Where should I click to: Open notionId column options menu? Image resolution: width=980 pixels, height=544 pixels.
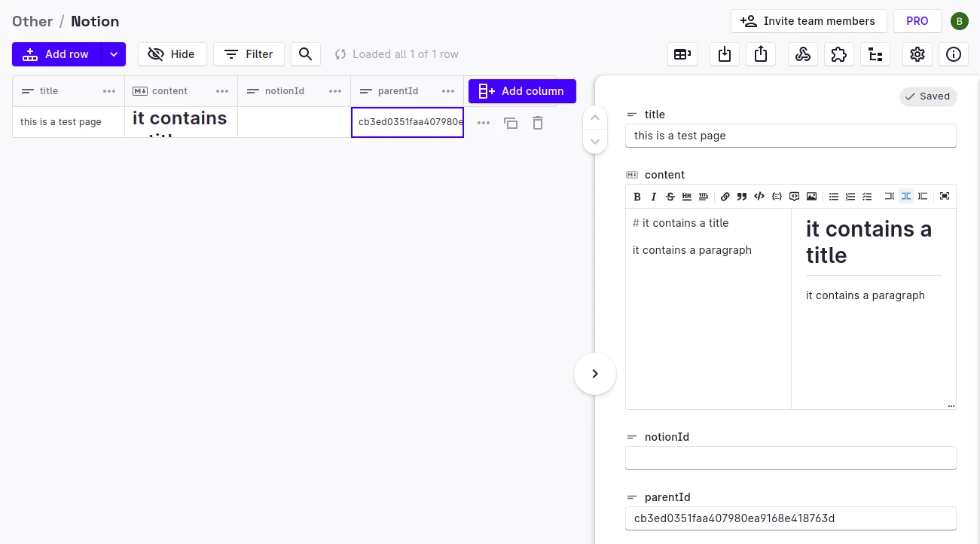[335, 91]
